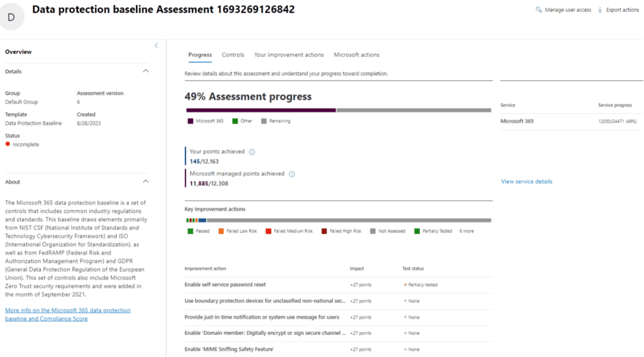Open the Microsoft actions tab
Screen dimensions: 644x357
click(357, 55)
